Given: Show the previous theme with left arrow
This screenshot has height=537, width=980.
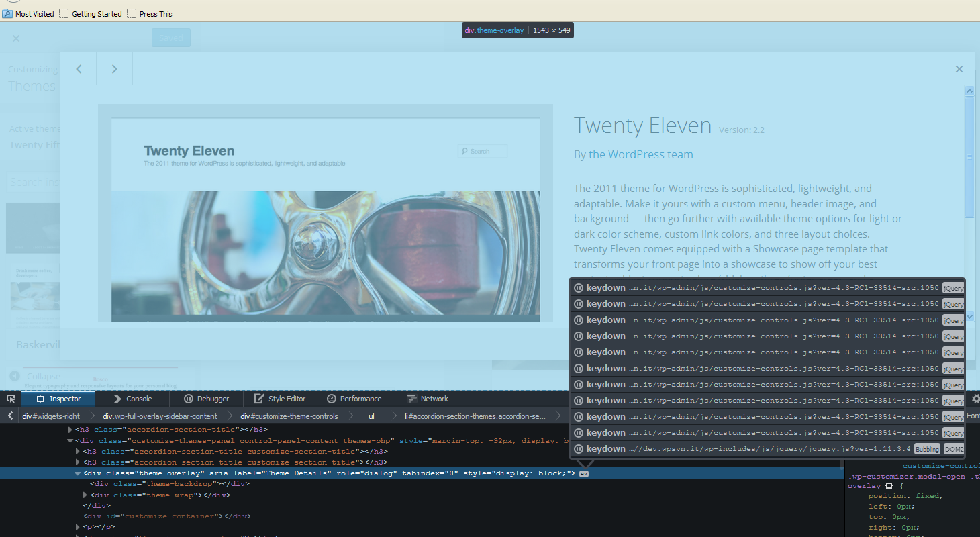Looking at the screenshot, I should 79,69.
